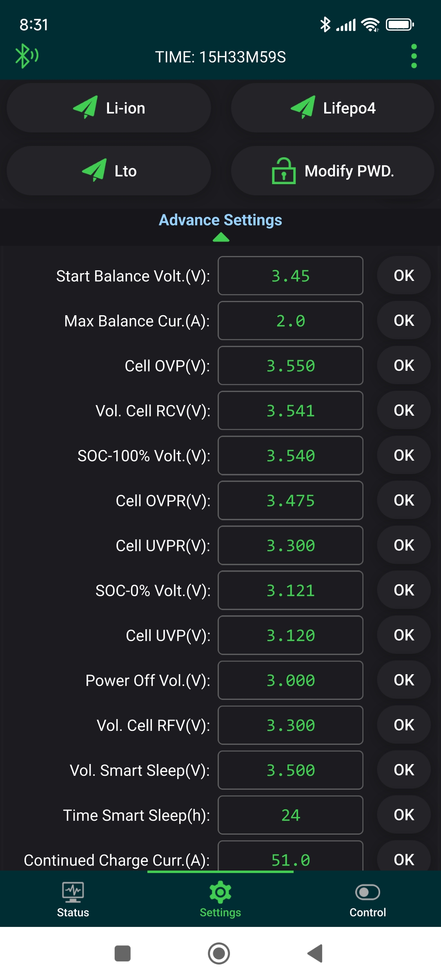Viewport: 441px width, 980px height.
Task: Tap the Cell UVP(V) input field
Action: coord(290,635)
